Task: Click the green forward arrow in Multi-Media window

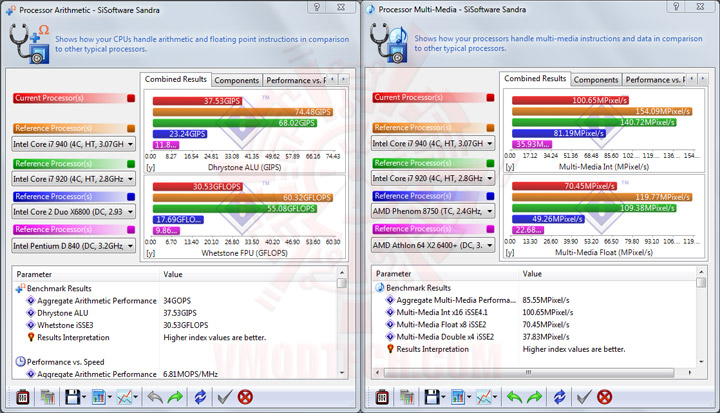Action: point(534,397)
